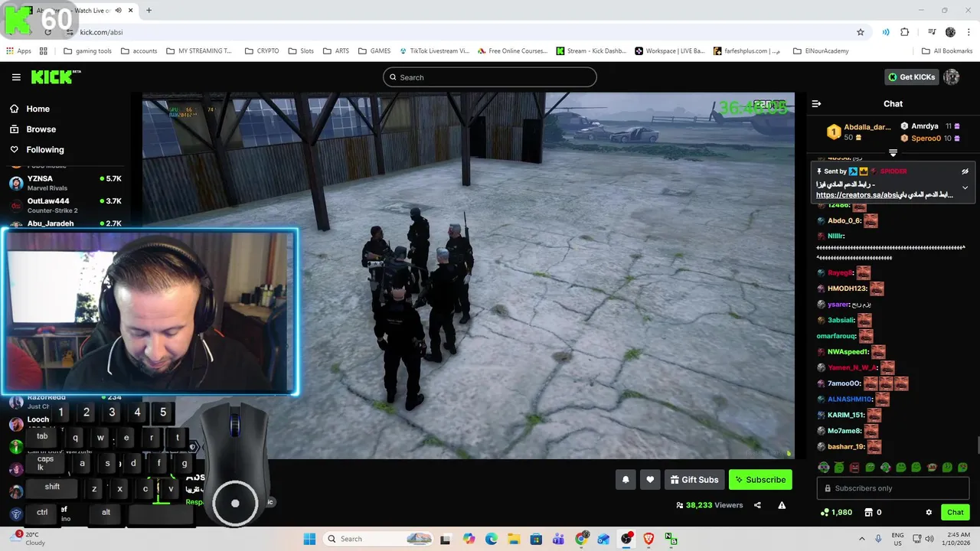Open the gaming tools bookmark folder
The image size is (980, 551).
(88, 51)
